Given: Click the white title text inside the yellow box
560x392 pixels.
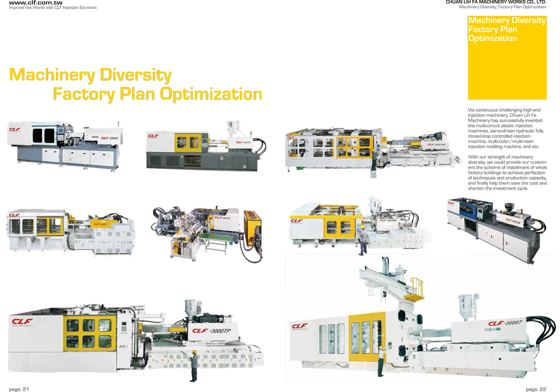Looking at the screenshot, I should click(x=507, y=29).
